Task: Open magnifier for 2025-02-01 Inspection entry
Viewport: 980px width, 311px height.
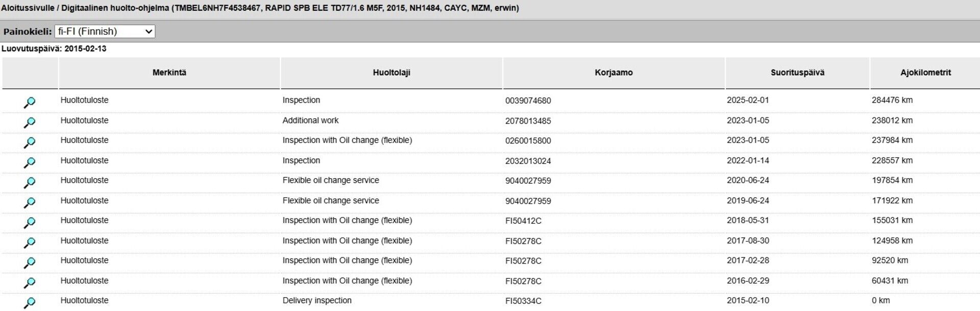Action: [x=30, y=103]
